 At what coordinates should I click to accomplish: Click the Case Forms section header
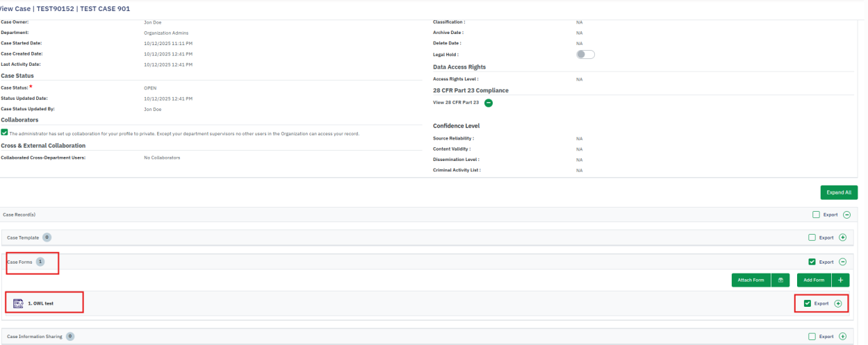click(19, 262)
